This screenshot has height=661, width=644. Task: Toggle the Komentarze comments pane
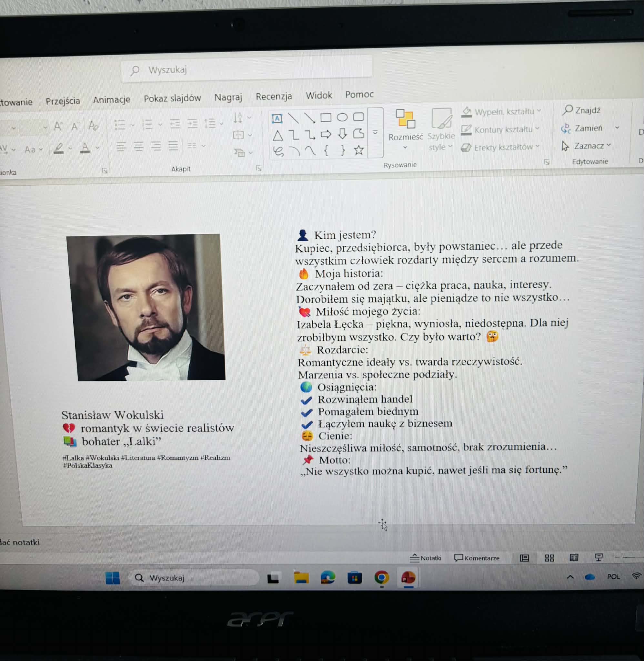click(477, 558)
